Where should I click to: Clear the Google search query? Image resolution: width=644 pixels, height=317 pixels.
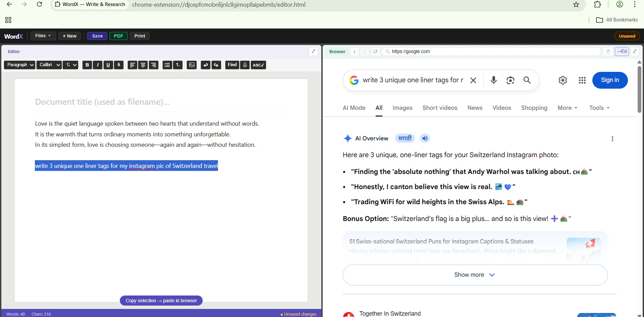pos(473,80)
